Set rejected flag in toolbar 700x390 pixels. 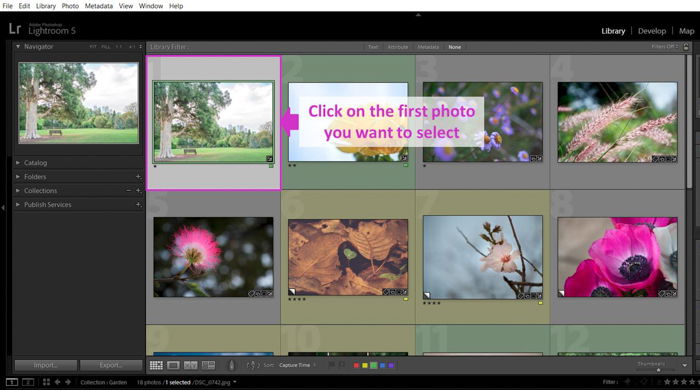coord(342,365)
